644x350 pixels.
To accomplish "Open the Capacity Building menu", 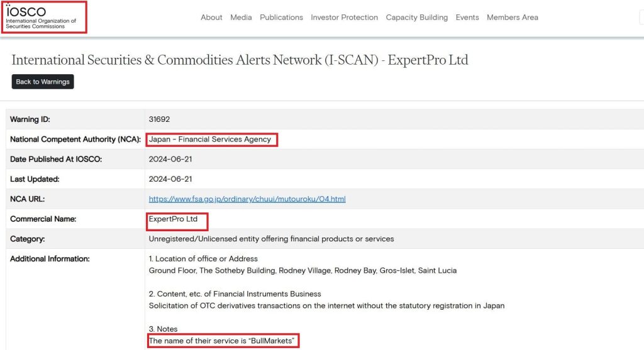I will coord(416,18).
